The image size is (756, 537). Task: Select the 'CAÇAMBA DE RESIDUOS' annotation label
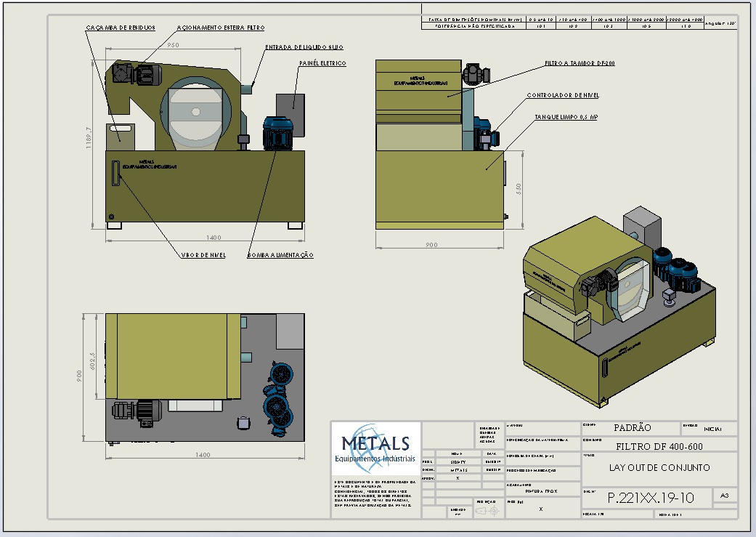tap(121, 28)
